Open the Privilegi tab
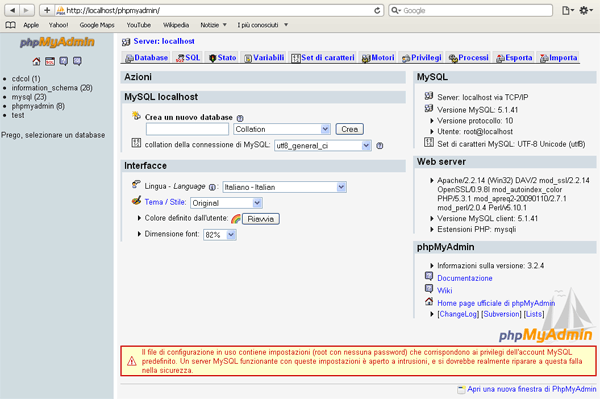 421,58
